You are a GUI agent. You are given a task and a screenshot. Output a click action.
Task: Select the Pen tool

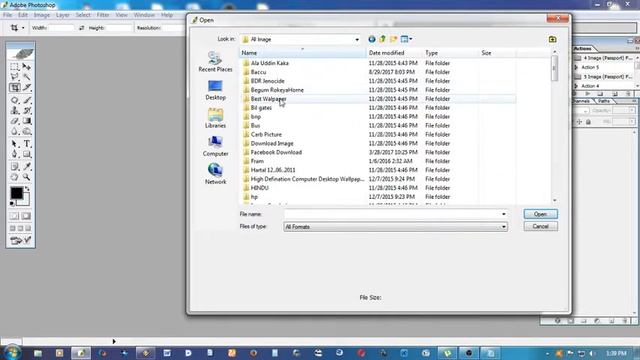tap(15, 154)
